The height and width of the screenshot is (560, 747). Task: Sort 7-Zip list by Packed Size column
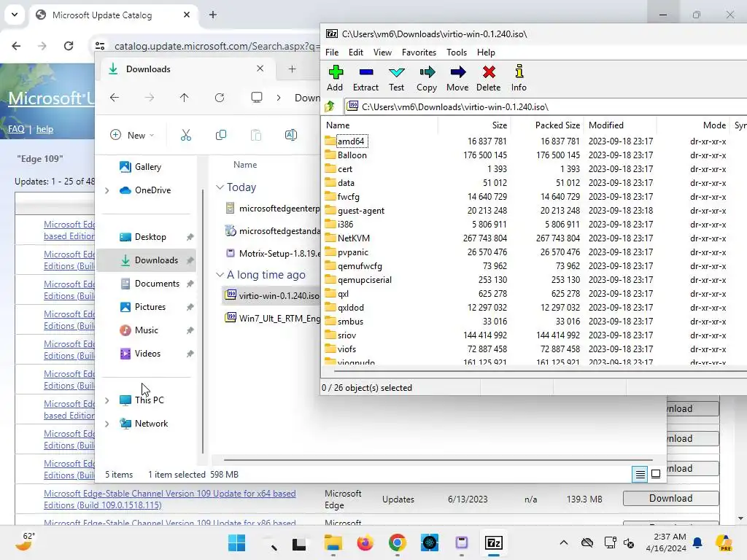[x=547, y=125]
